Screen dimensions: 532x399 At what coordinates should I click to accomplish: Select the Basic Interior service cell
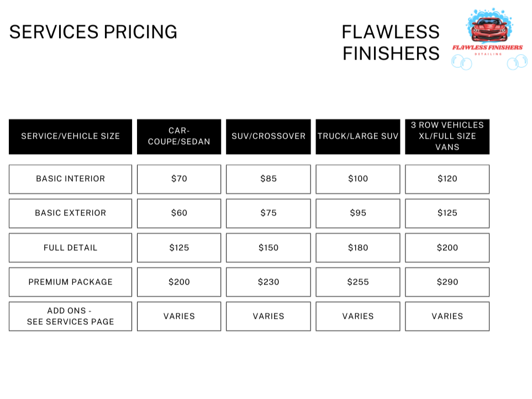click(71, 179)
